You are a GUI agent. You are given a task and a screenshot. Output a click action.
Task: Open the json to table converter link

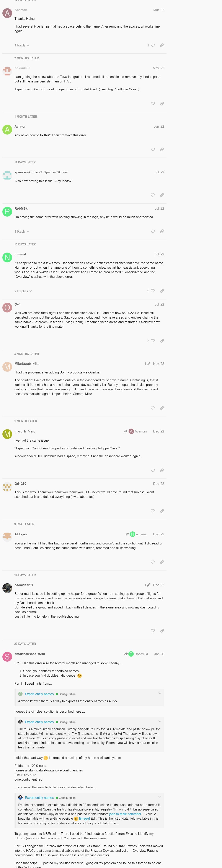(125, 814)
